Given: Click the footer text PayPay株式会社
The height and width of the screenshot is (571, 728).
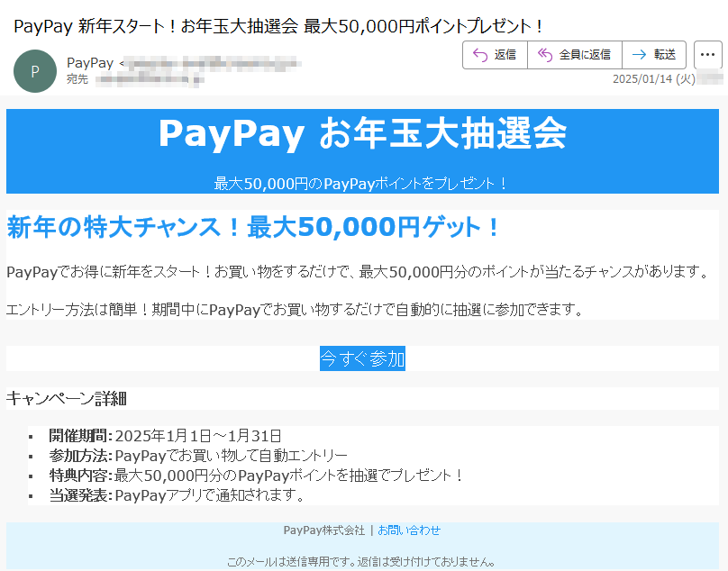Looking at the screenshot, I should tap(324, 530).
